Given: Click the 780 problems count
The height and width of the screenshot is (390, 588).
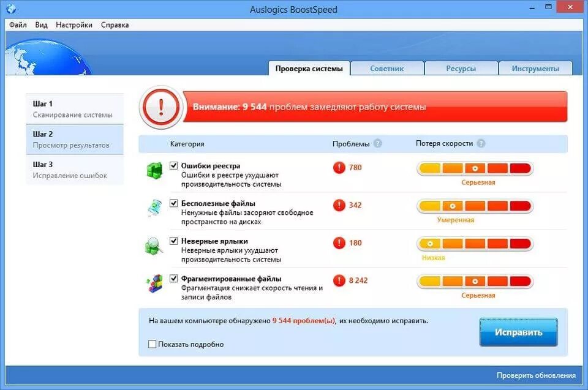Looking at the screenshot, I should (355, 167).
